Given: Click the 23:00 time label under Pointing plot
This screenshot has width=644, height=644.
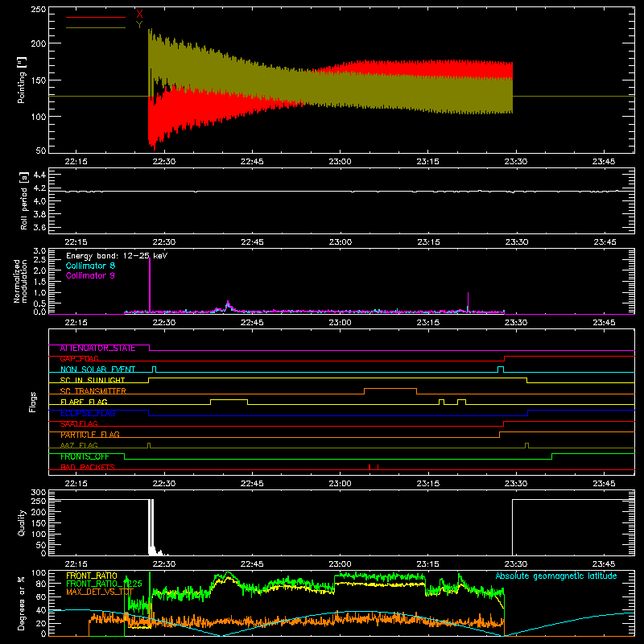Looking at the screenshot, I should click(x=340, y=162).
